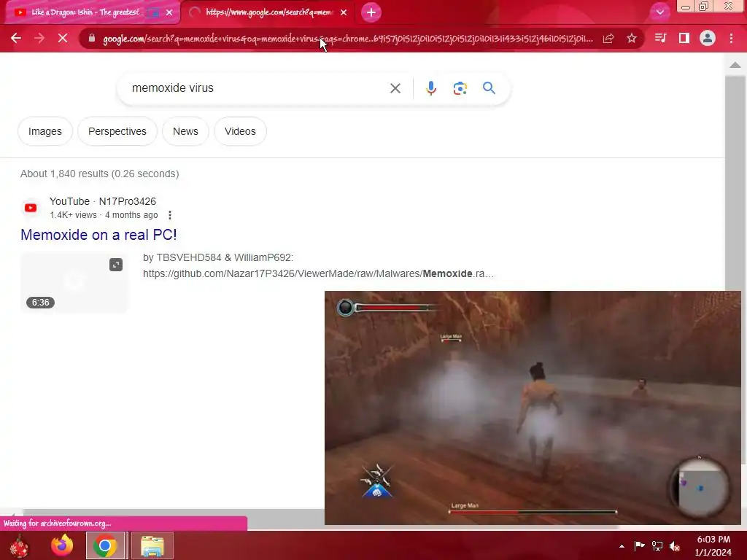Bookmark this page with star

632,38
